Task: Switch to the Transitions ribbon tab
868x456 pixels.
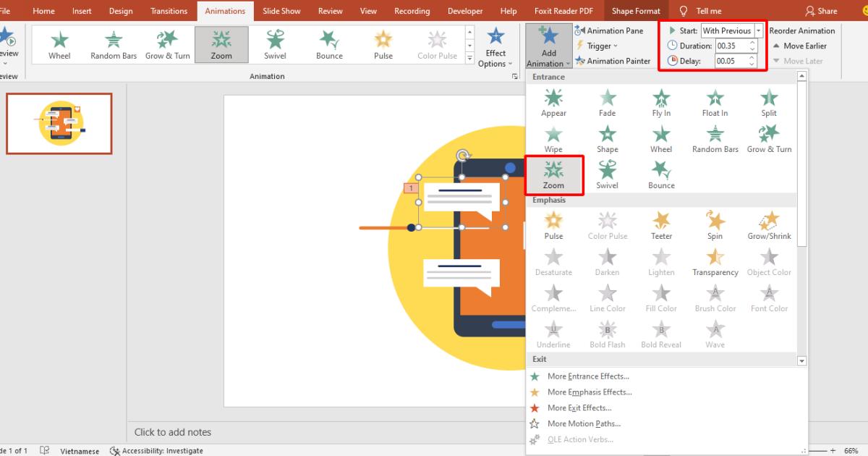Action: coord(169,10)
